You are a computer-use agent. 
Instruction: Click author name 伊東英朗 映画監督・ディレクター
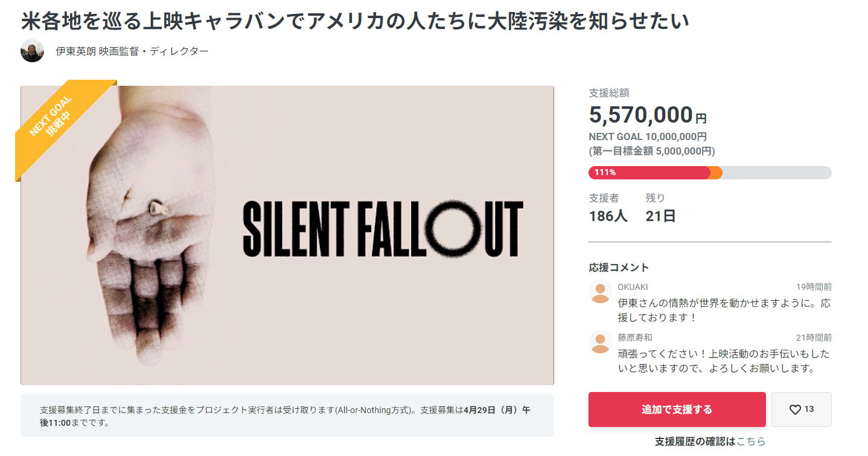pos(132,51)
